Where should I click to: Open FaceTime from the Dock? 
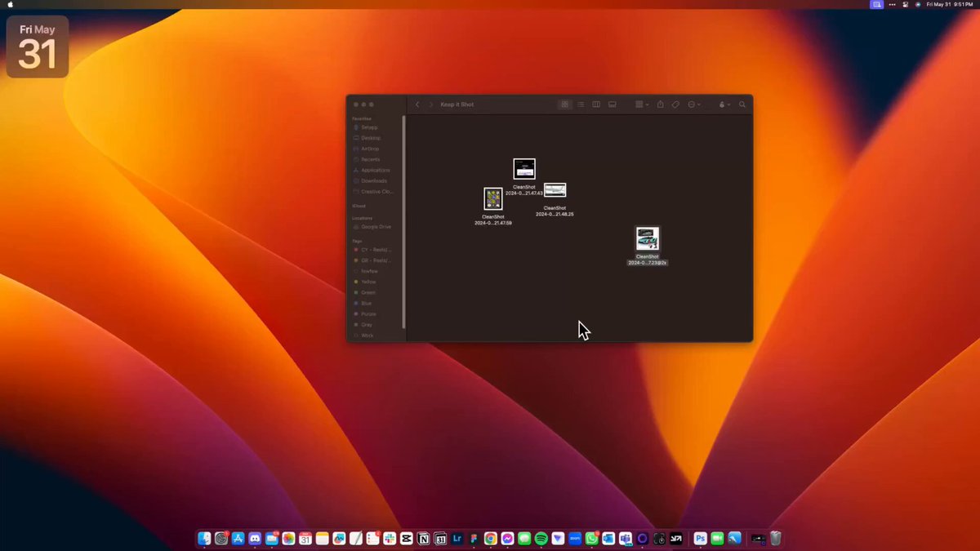coord(717,539)
